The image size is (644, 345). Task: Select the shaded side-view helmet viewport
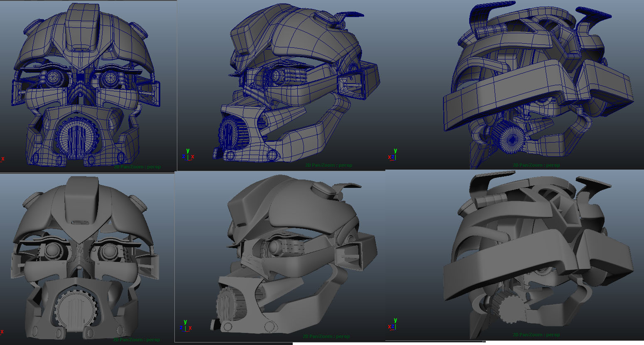click(280, 256)
